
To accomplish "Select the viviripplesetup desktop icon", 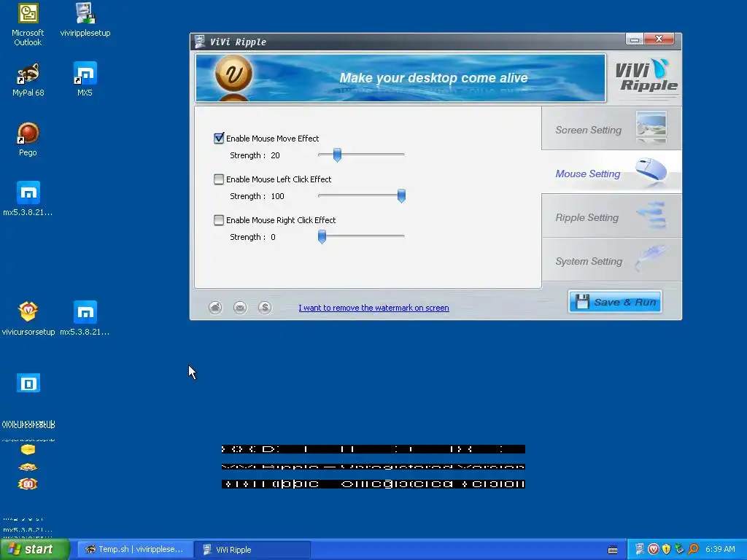I will (x=85, y=20).
